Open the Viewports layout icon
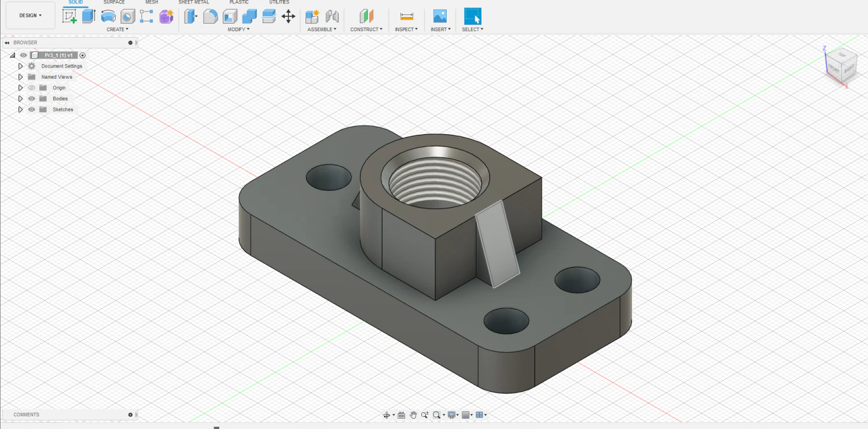The image size is (868, 429). coord(480,415)
